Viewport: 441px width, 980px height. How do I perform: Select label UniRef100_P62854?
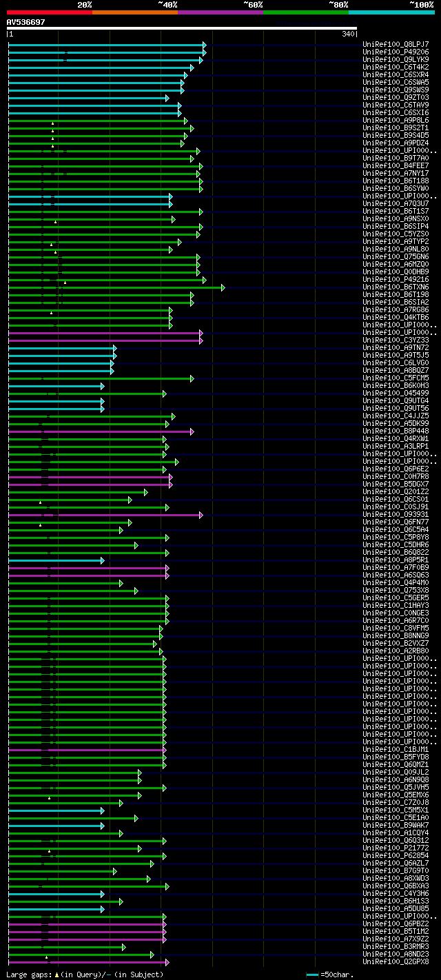coord(396,855)
